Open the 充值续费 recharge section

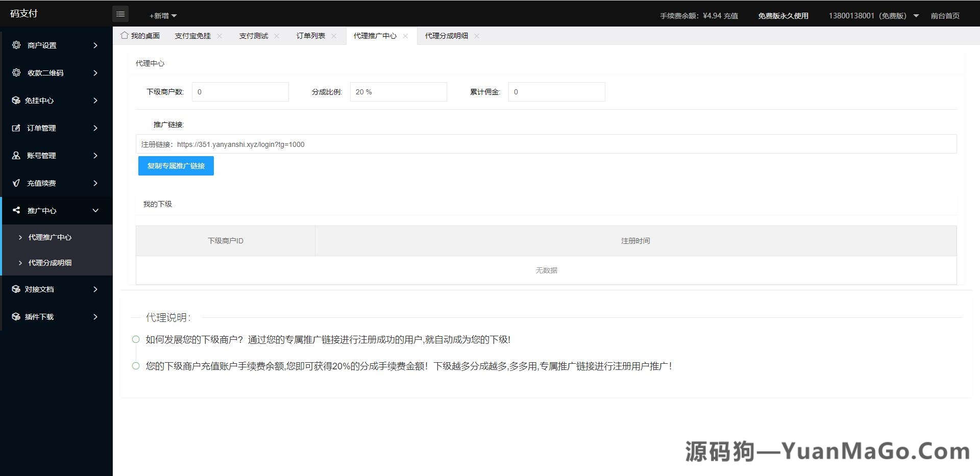pos(41,183)
